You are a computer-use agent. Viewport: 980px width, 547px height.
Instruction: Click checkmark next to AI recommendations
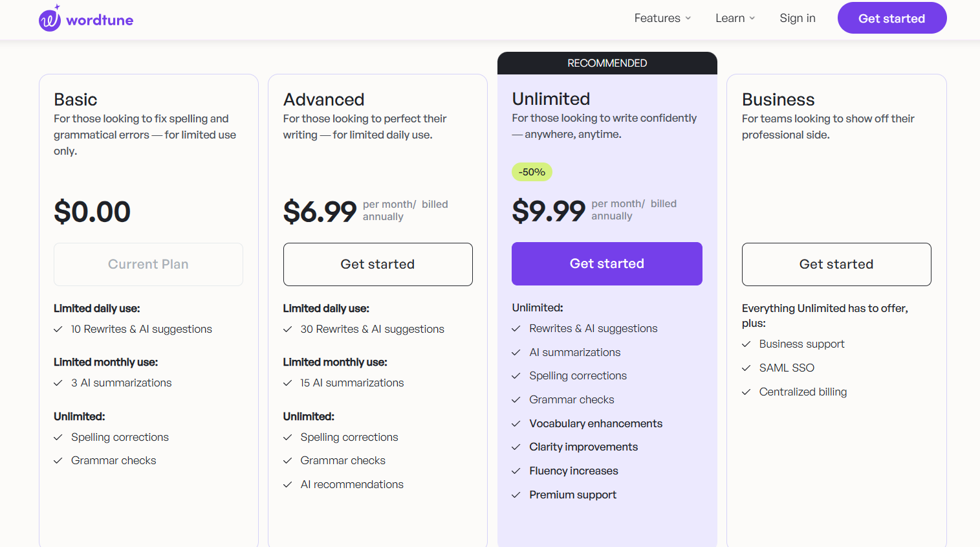click(288, 485)
